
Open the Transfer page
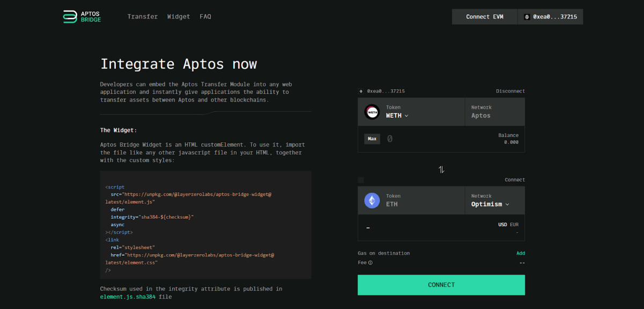[x=142, y=17]
